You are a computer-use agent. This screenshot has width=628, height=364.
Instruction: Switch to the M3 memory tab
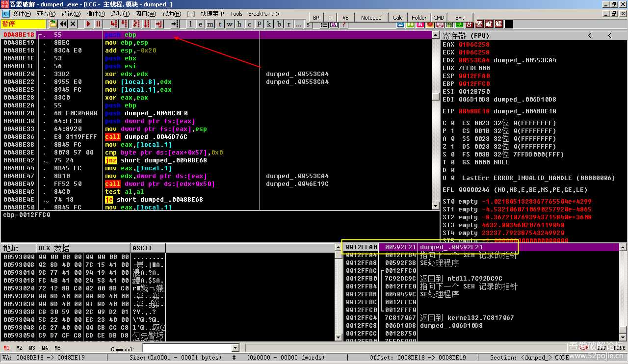click(32, 348)
